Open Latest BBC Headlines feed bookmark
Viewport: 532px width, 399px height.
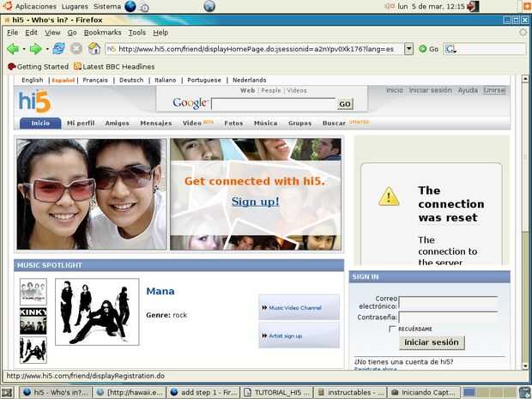(114, 67)
